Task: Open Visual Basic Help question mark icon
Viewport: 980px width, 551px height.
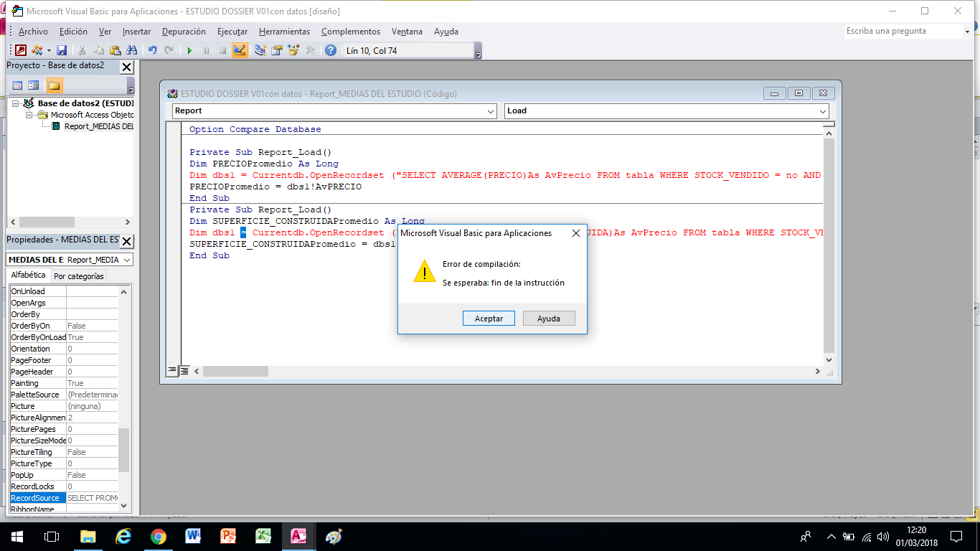Action: tap(331, 50)
